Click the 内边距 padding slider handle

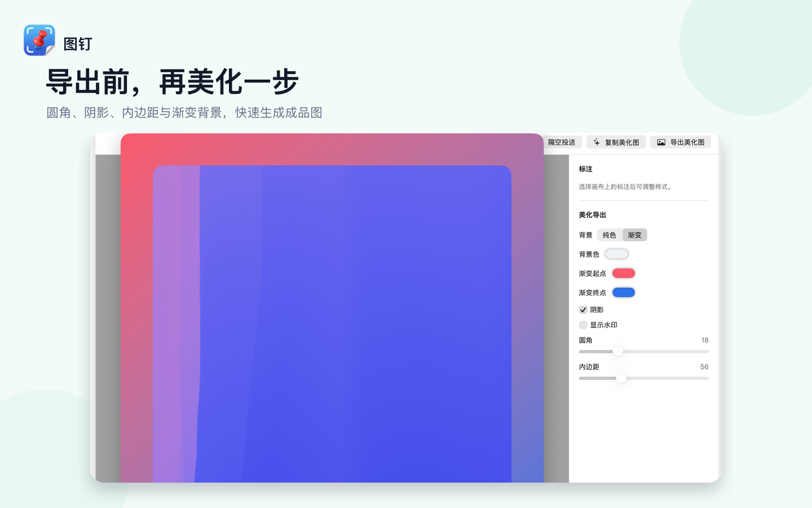621,378
